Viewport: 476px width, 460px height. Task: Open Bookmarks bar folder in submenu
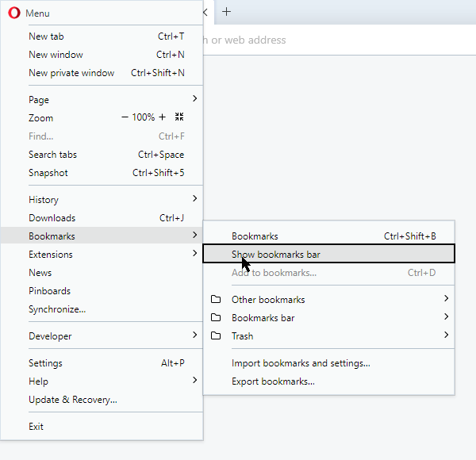tap(328, 318)
